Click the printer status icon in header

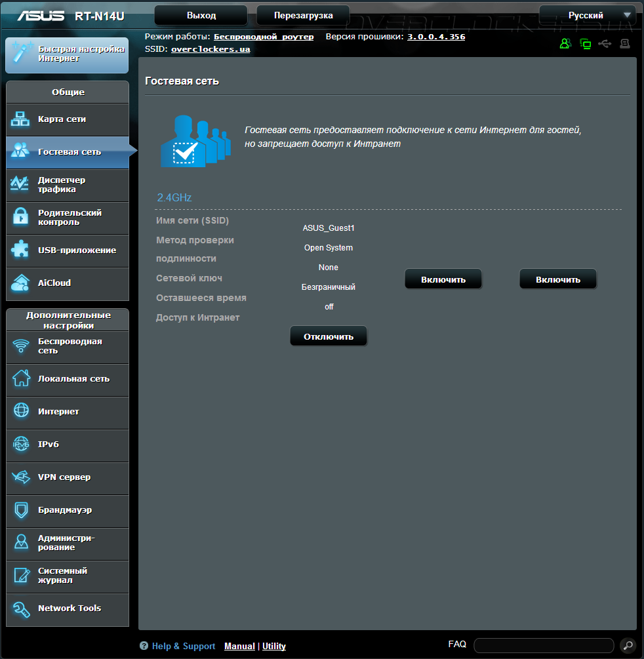coord(625,43)
